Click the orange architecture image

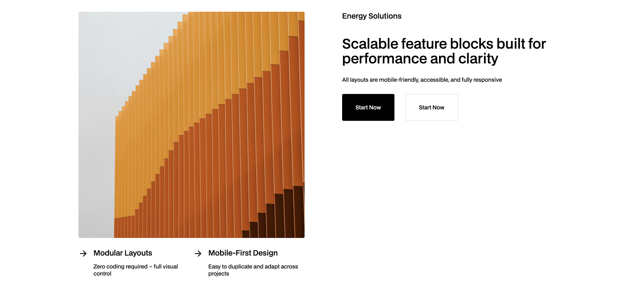pyautogui.click(x=191, y=125)
